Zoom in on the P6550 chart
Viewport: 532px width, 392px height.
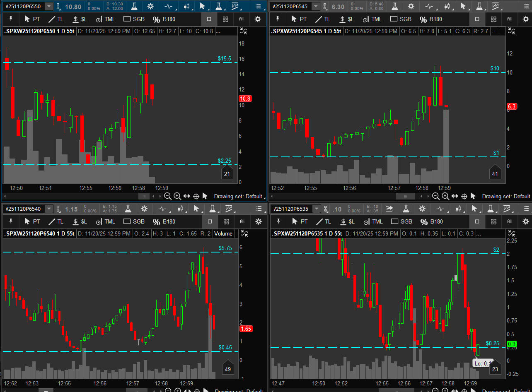(177, 196)
